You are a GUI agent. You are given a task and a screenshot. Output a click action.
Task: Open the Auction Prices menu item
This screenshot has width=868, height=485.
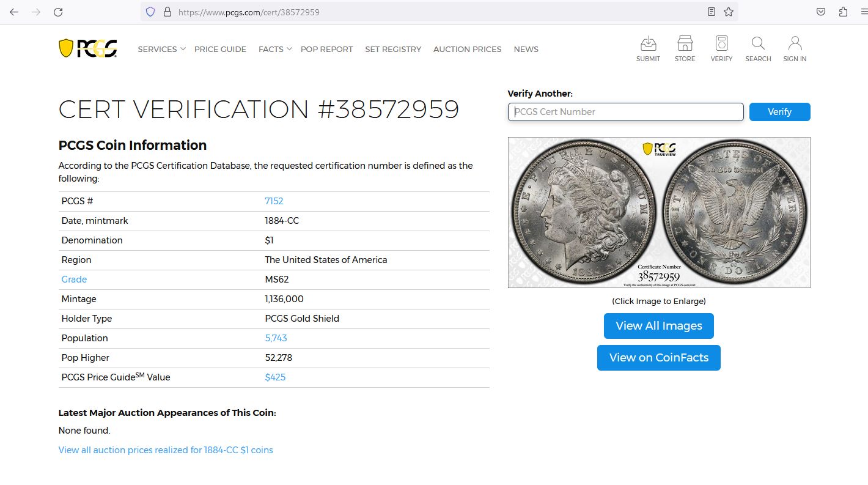coord(467,49)
